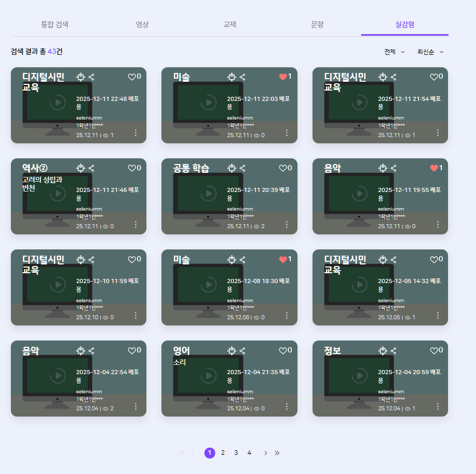This screenshot has height=474, width=476.
Task: Click box-with-arrows icon on 공통 학습 card
Action: (232, 168)
